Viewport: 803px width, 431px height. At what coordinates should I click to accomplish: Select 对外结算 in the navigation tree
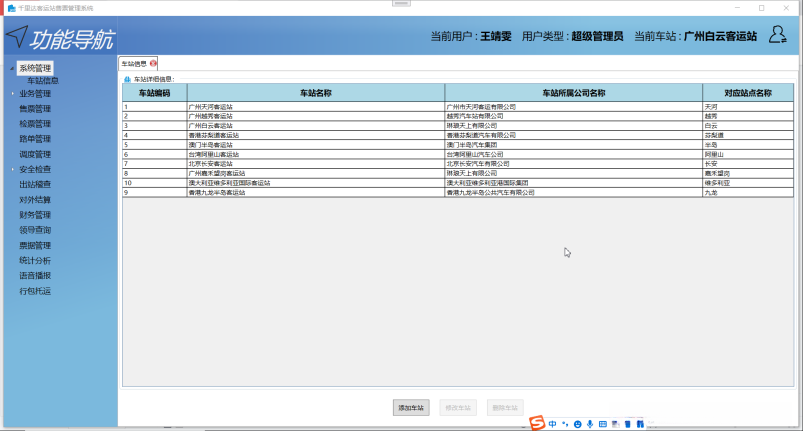tap(35, 200)
